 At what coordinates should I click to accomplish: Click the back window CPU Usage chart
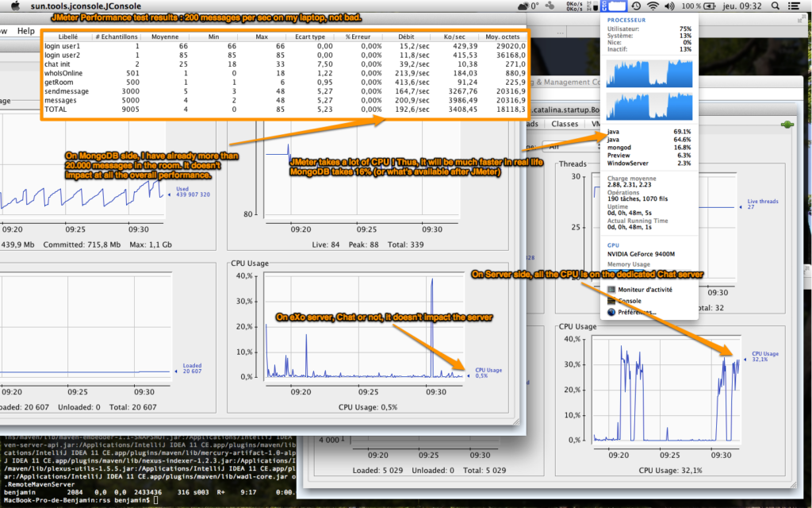667,389
